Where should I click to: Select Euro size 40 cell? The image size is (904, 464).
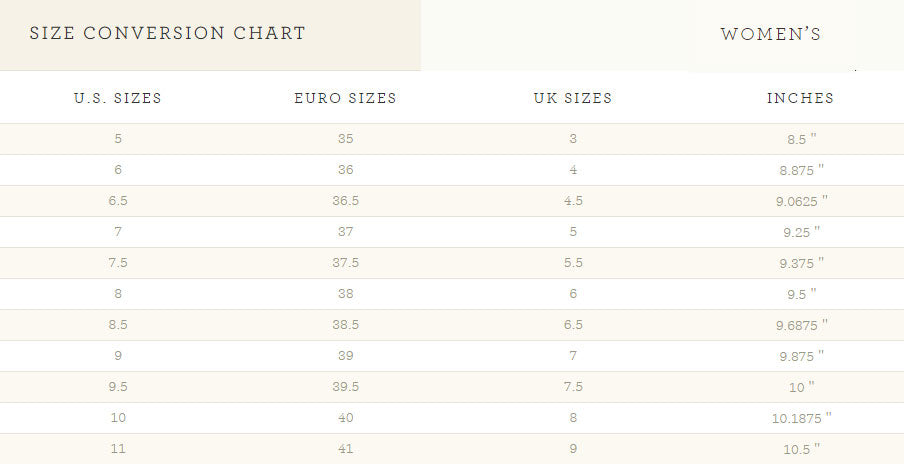click(345, 418)
